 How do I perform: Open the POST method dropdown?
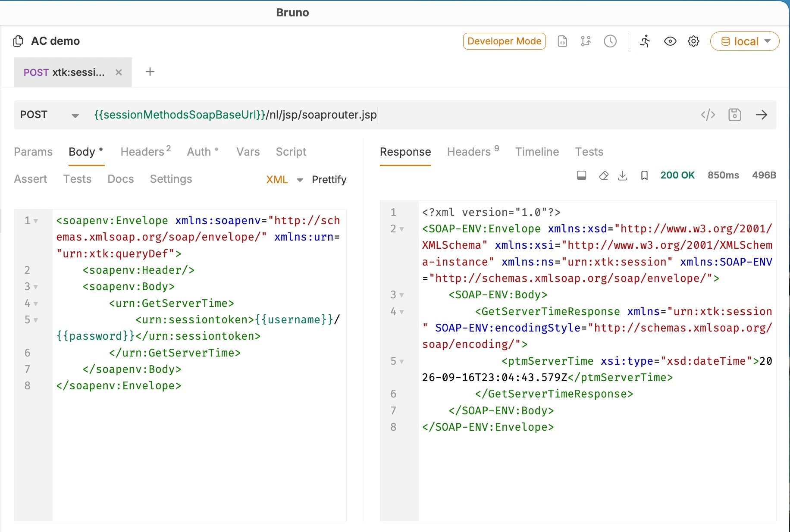click(x=50, y=115)
